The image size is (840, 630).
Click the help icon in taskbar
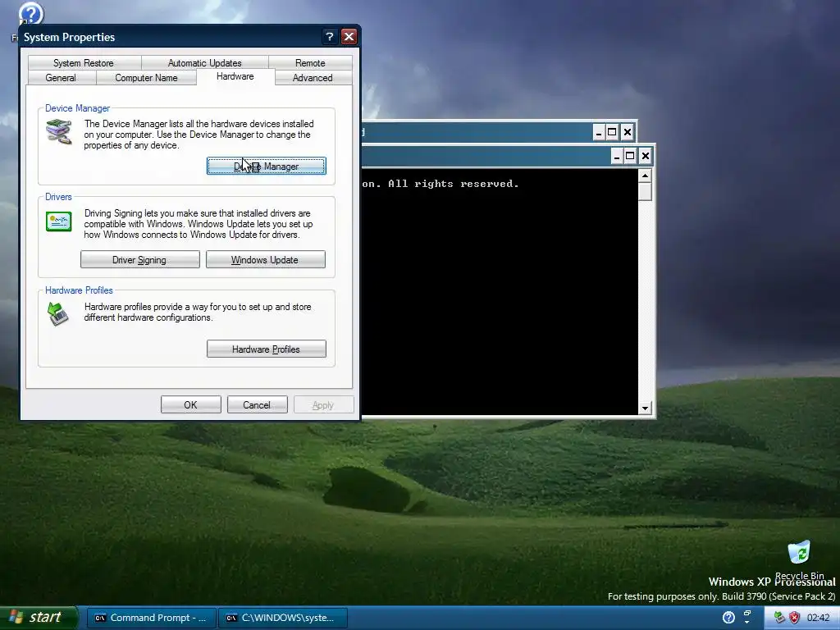[x=728, y=618]
